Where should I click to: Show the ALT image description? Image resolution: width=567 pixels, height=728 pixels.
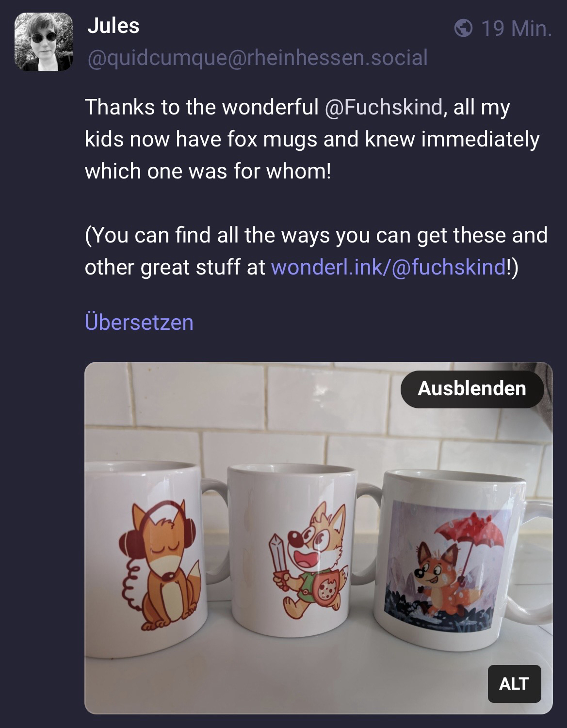click(514, 684)
